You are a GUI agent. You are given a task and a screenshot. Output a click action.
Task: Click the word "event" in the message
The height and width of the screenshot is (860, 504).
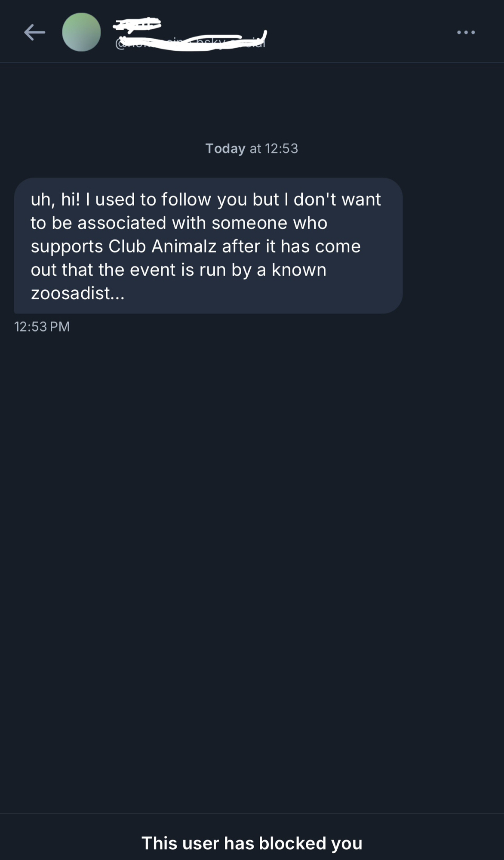point(153,270)
